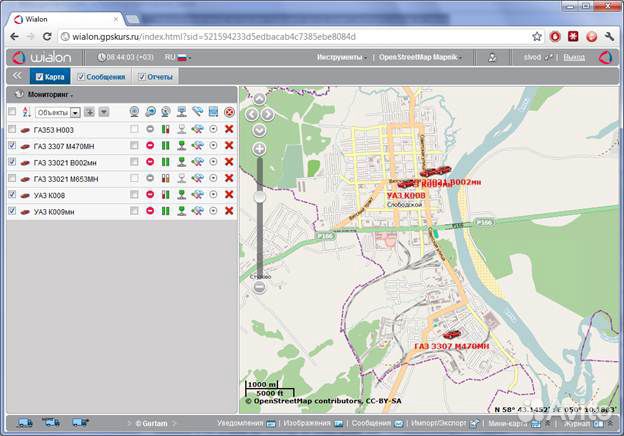Uncheck the УАЗ К009мн unit checkbox
This screenshot has width=624, height=436.
click(x=12, y=212)
